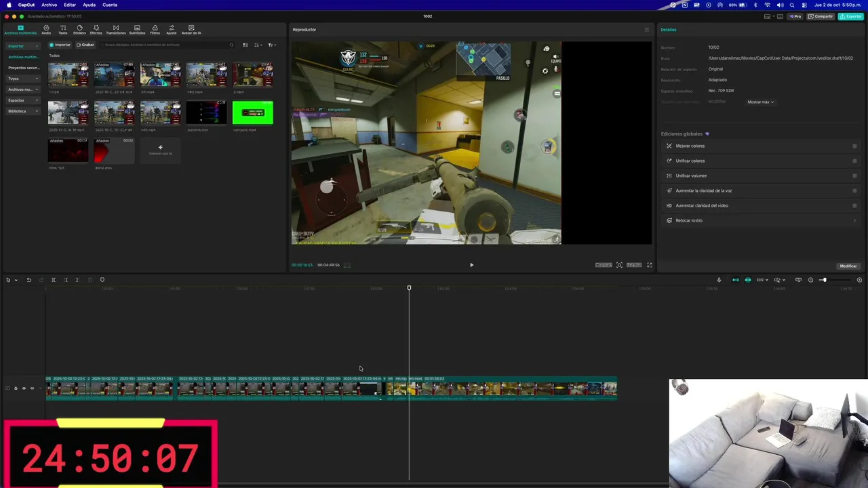Open the Stickers tab

tap(79, 30)
